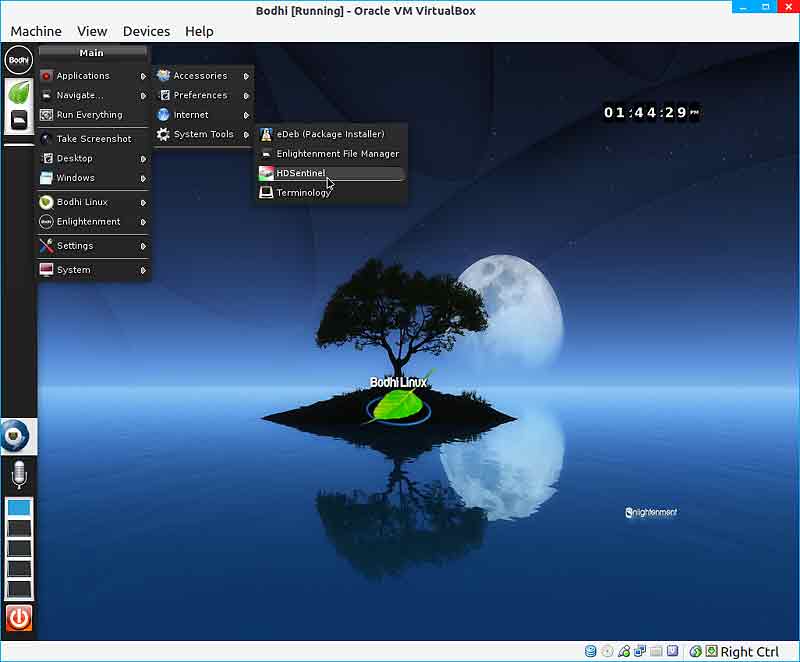
Task: Launch the green leaf Midori browser icon
Action: (x=19, y=93)
